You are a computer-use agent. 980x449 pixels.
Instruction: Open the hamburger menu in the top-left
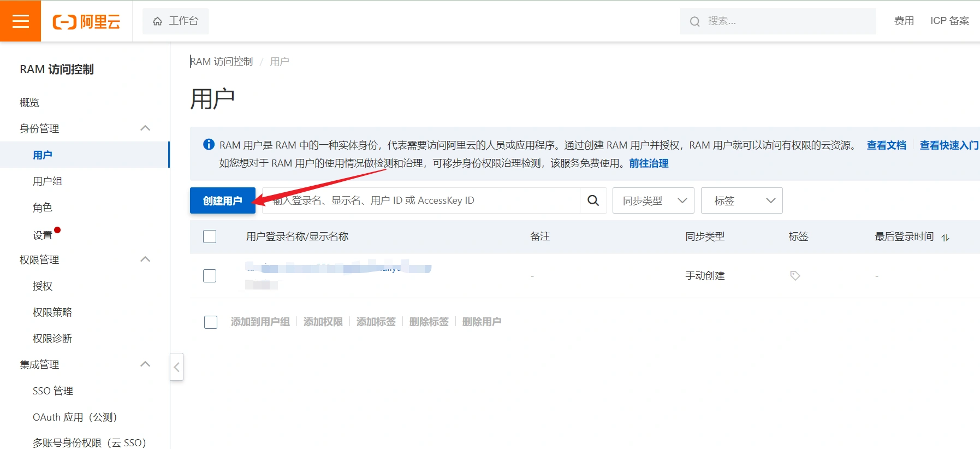pyautogui.click(x=20, y=21)
